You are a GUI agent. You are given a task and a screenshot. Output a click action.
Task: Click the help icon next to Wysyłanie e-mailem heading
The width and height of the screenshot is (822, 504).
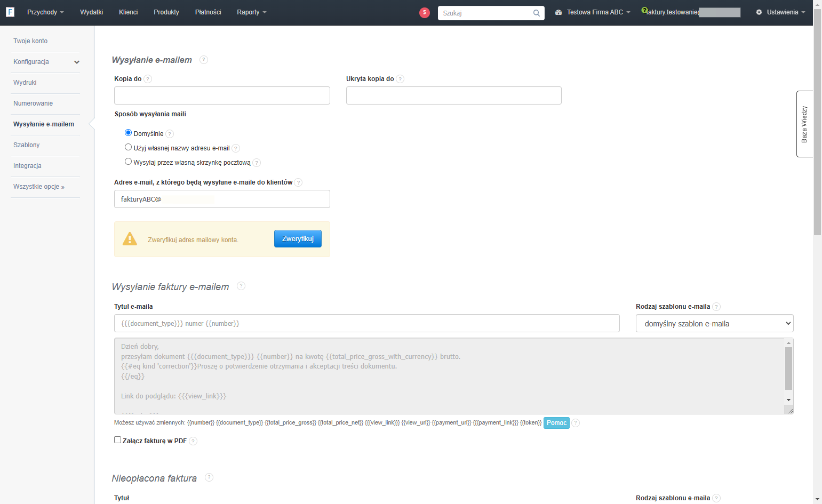204,60
